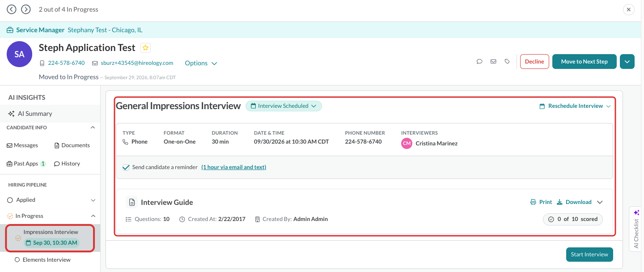
Task: Click the interviewer name Cristina Marinez
Action: [436, 144]
